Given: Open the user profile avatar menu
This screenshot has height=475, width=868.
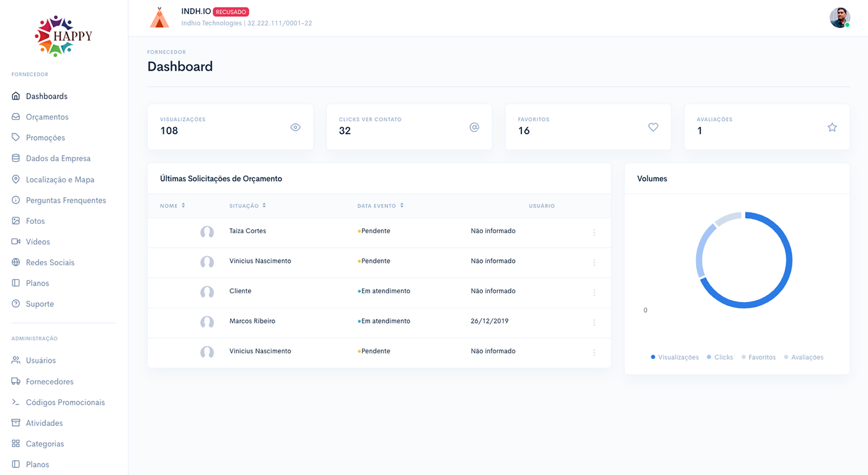Looking at the screenshot, I should point(839,18).
